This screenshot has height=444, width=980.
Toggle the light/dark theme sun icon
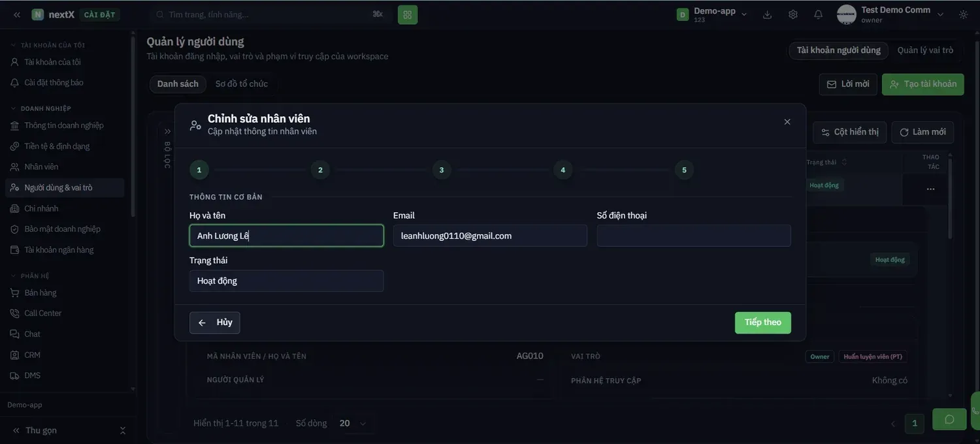(963, 14)
